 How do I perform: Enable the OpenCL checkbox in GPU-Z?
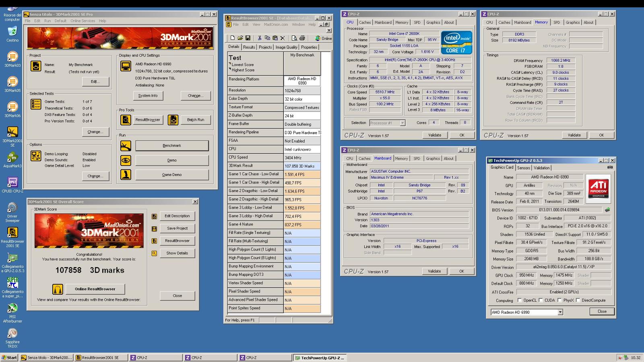[x=520, y=300]
